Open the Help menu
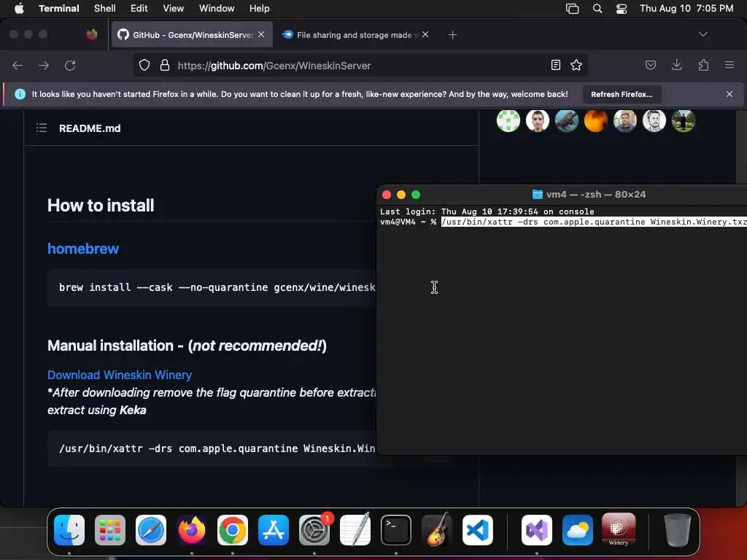The height and width of the screenshot is (560, 747). click(259, 8)
